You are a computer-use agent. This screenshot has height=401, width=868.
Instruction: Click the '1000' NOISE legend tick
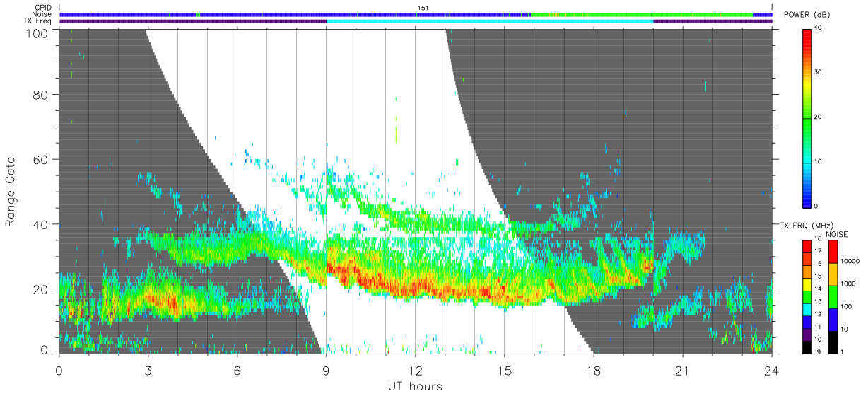(x=849, y=284)
